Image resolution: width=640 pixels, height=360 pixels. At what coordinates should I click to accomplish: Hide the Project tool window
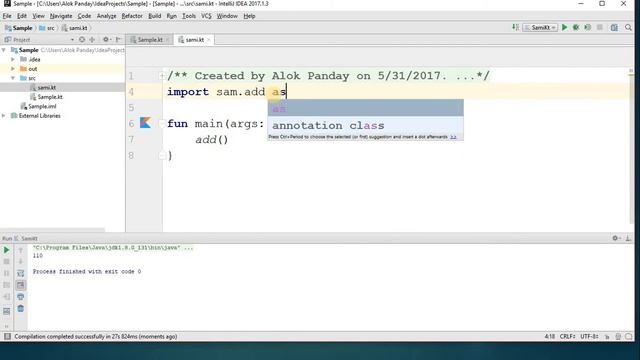tap(118, 40)
